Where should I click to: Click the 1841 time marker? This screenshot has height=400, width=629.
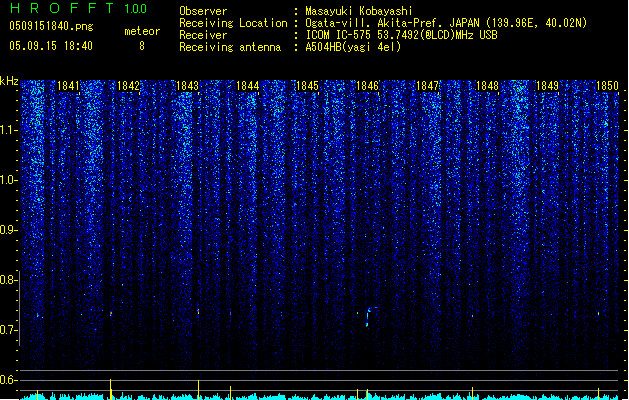[x=68, y=86]
